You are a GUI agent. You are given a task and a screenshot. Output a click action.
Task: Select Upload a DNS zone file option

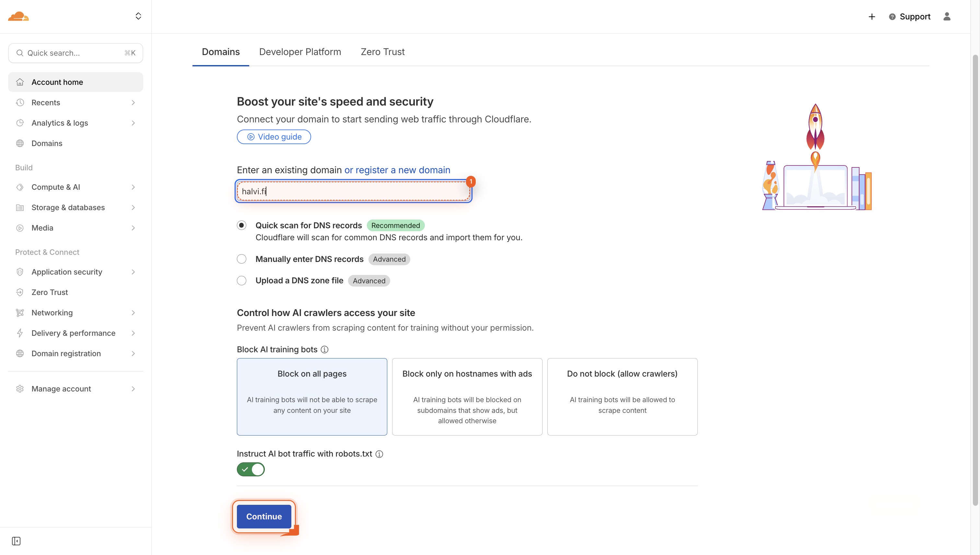tap(241, 280)
